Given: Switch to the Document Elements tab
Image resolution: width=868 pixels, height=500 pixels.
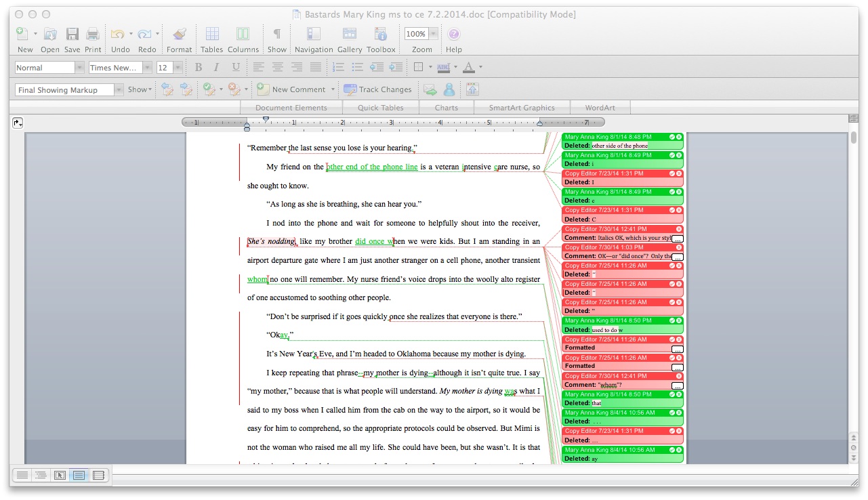Looking at the screenshot, I should coord(291,108).
